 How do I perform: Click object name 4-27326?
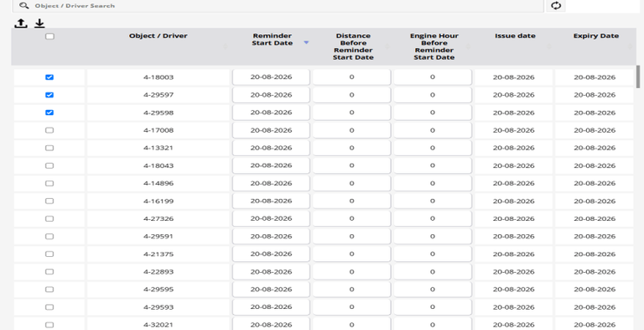tap(158, 219)
